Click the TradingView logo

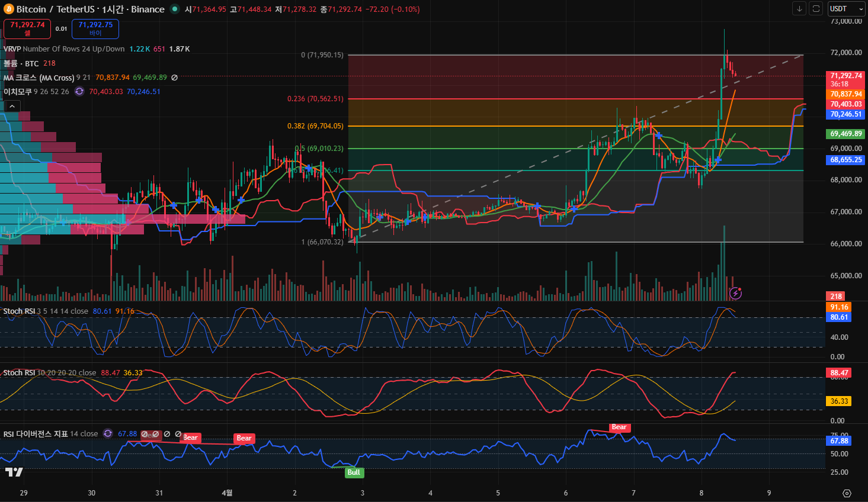pyautogui.click(x=14, y=472)
